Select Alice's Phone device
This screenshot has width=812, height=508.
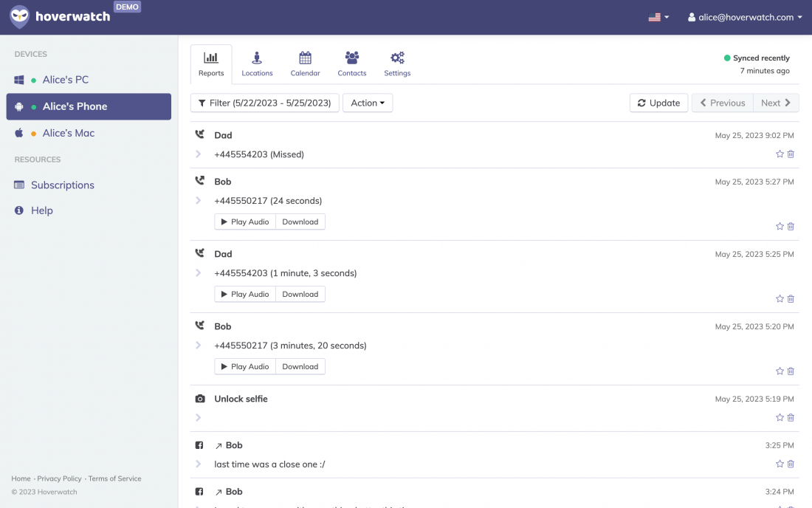pos(89,106)
